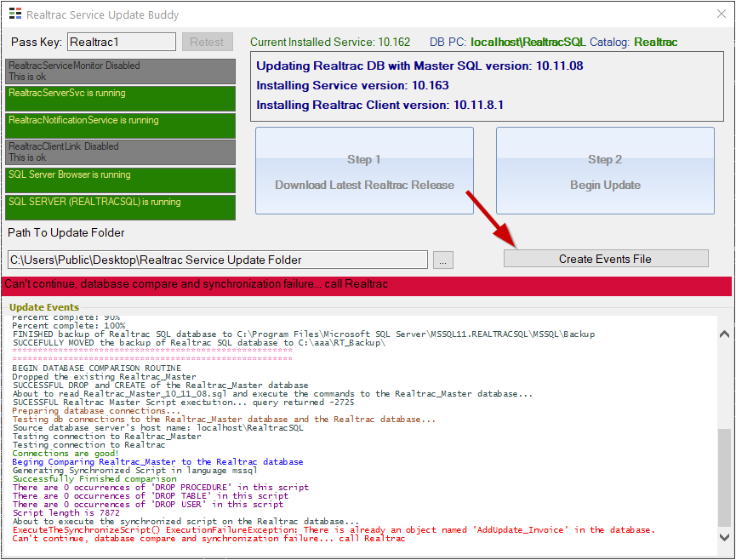Click the Create Events File button

coord(606,259)
